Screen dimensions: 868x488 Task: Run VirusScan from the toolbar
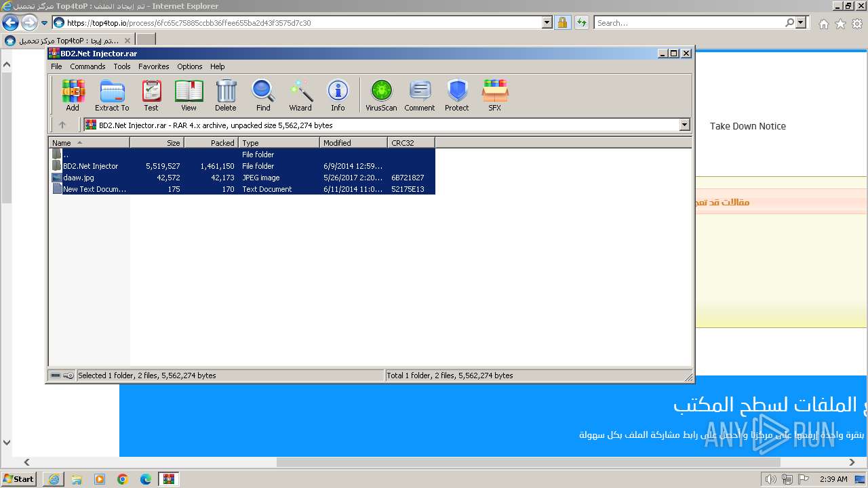(381, 95)
